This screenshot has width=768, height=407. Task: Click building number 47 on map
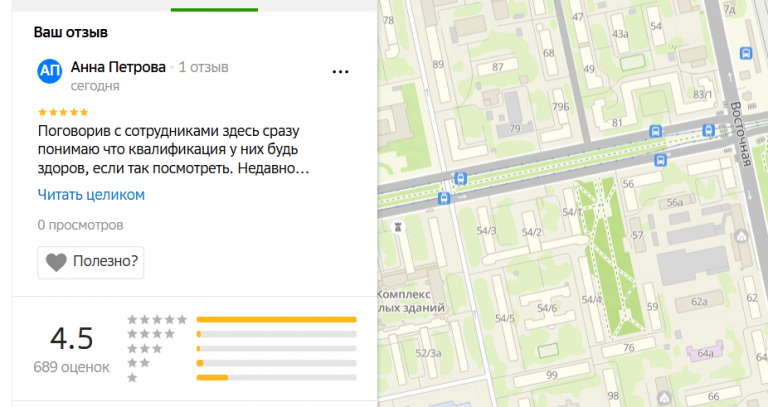pos(578,17)
